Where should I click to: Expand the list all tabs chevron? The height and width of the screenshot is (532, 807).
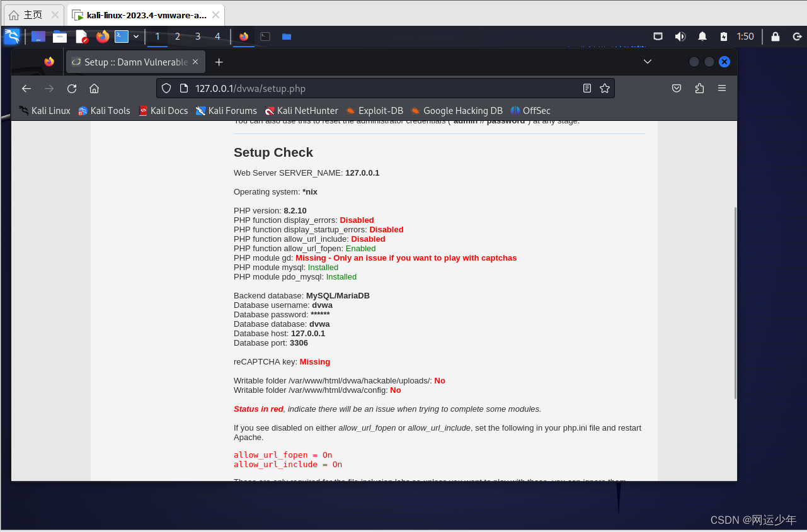coord(647,62)
